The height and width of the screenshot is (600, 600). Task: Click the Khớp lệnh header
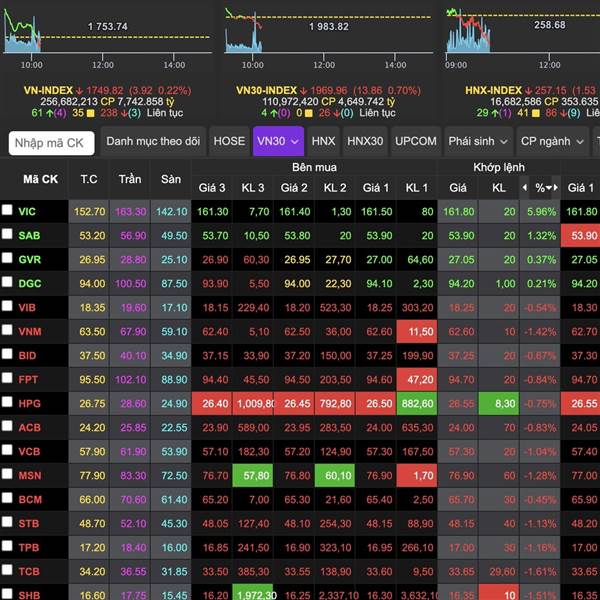point(499,167)
